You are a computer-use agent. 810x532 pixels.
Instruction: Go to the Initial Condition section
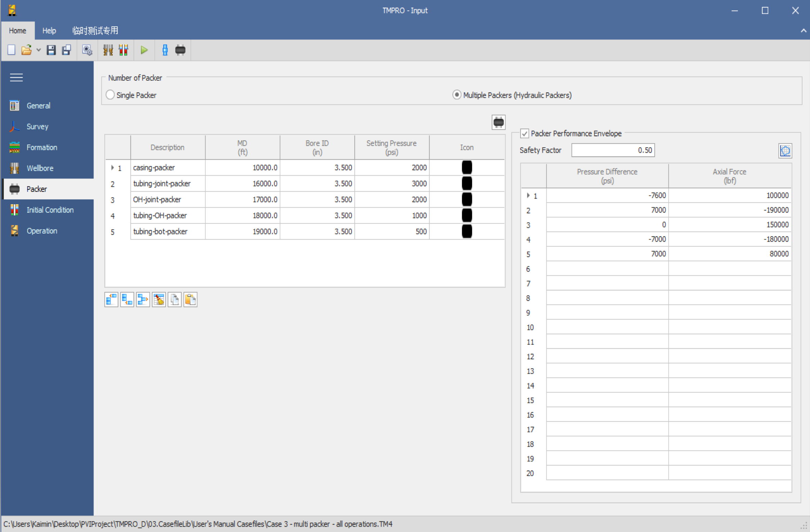pyautogui.click(x=50, y=210)
